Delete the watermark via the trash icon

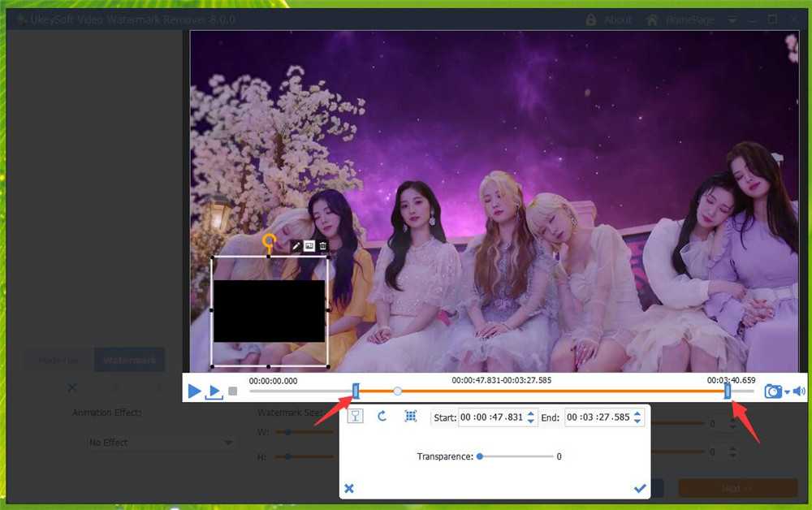pos(324,244)
